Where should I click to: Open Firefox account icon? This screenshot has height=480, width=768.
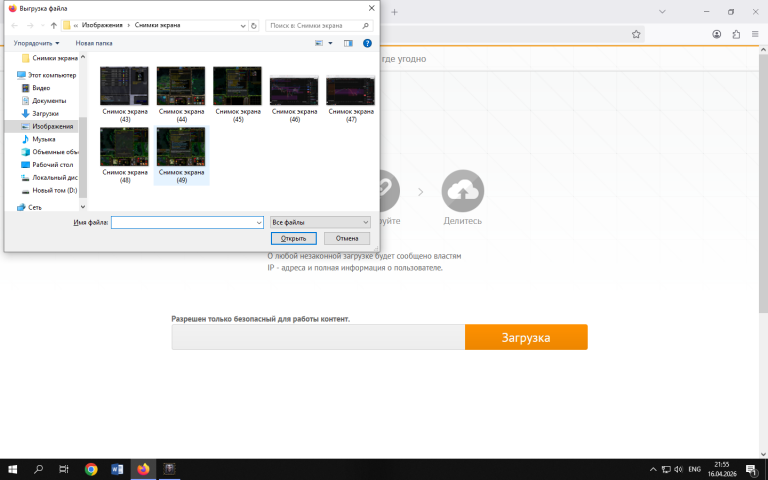pos(717,34)
